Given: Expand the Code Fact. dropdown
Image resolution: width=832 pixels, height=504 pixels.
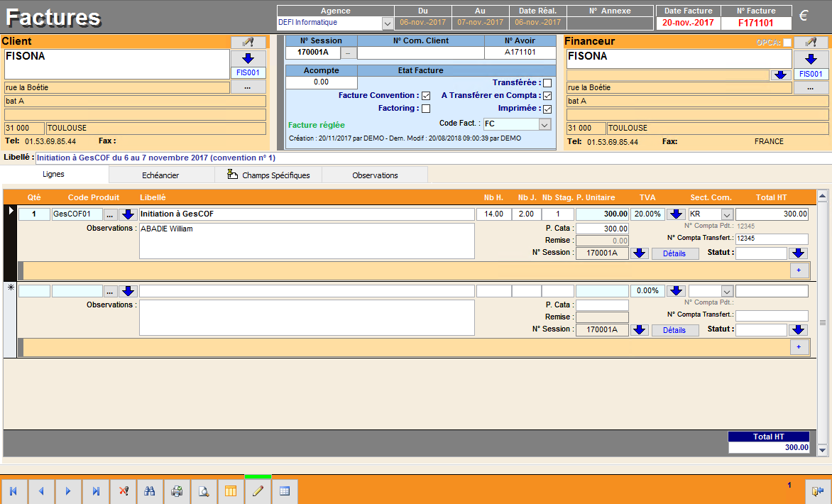Looking at the screenshot, I should [x=544, y=124].
